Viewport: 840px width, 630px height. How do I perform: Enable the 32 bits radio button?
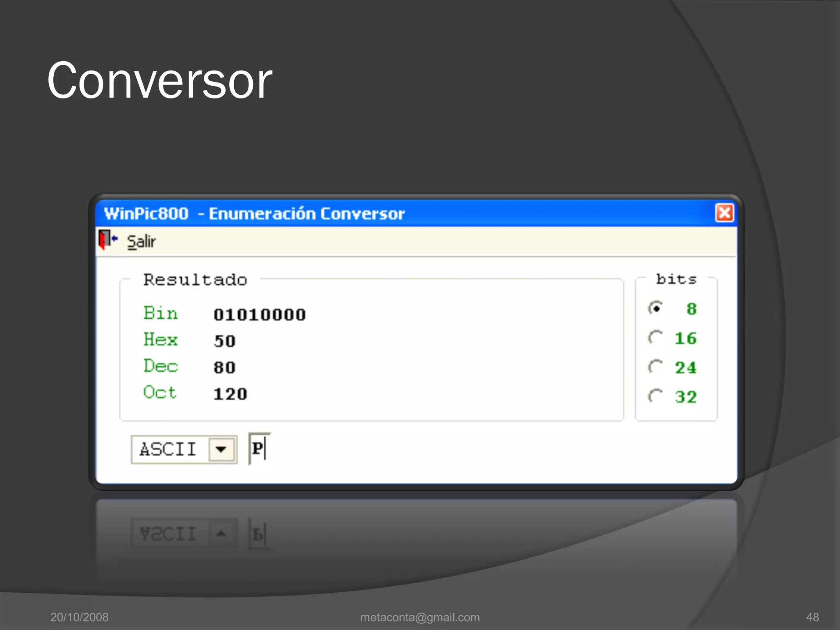(656, 396)
